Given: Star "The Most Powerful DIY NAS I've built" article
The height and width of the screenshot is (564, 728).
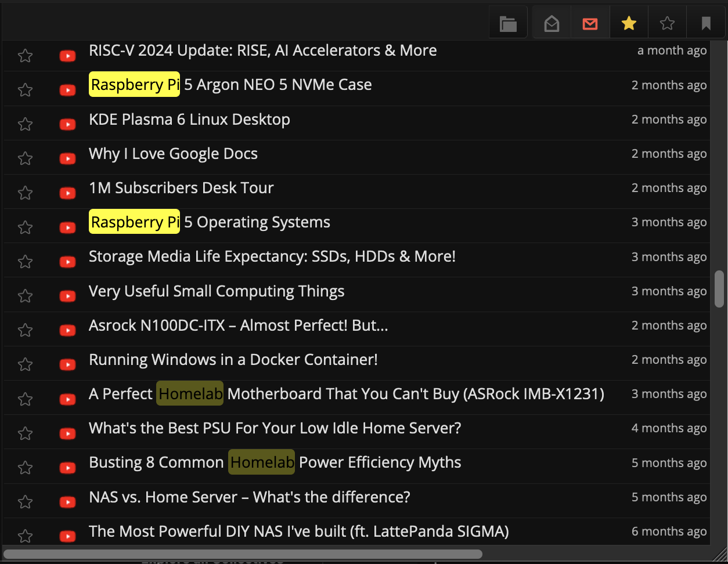Looking at the screenshot, I should pos(25,536).
